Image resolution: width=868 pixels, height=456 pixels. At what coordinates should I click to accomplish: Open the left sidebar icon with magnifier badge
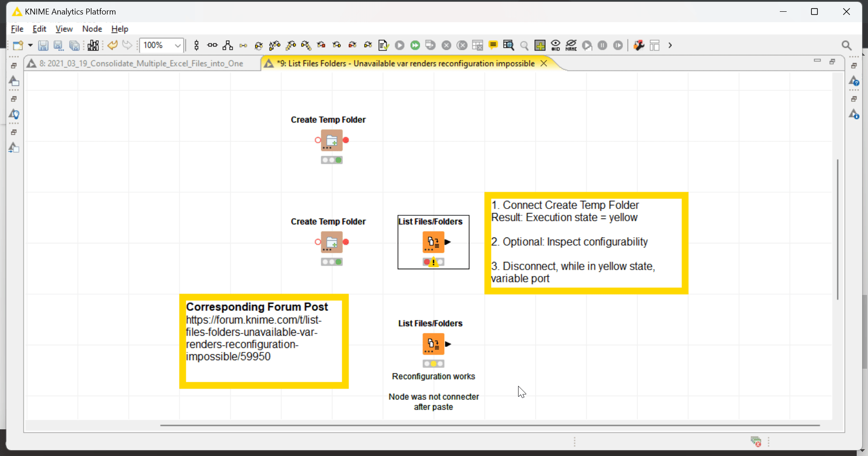14,114
